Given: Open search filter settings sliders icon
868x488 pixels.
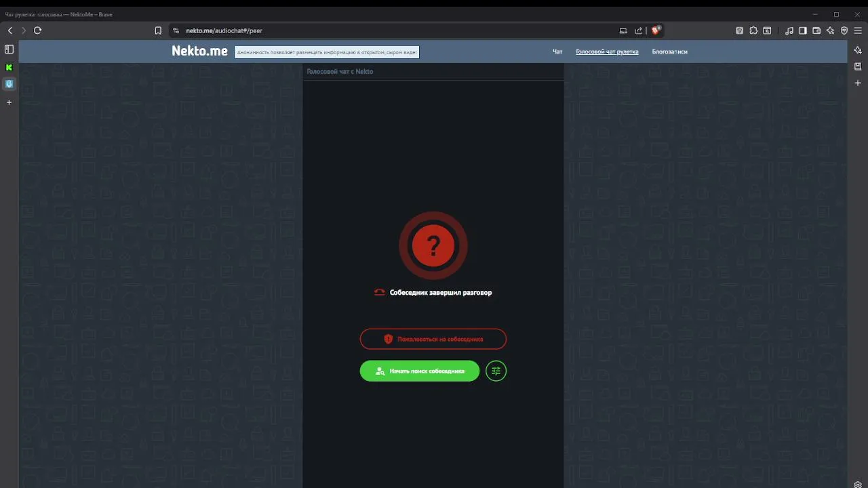Looking at the screenshot, I should point(496,371).
